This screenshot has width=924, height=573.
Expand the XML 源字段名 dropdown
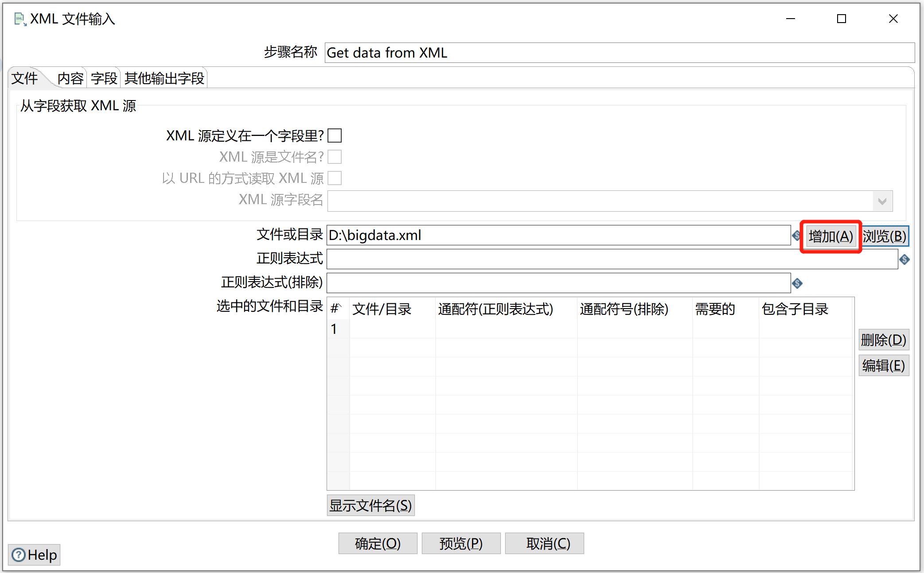click(882, 201)
